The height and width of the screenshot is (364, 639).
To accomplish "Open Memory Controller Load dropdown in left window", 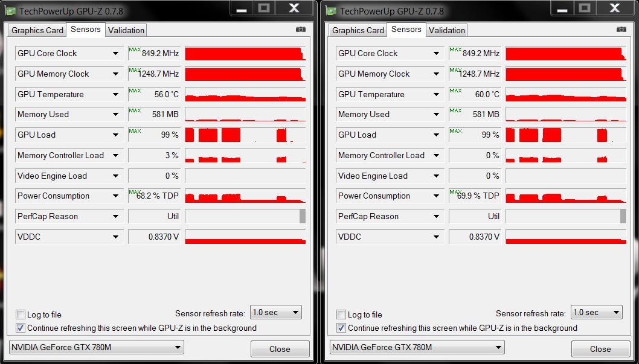I will click(116, 155).
